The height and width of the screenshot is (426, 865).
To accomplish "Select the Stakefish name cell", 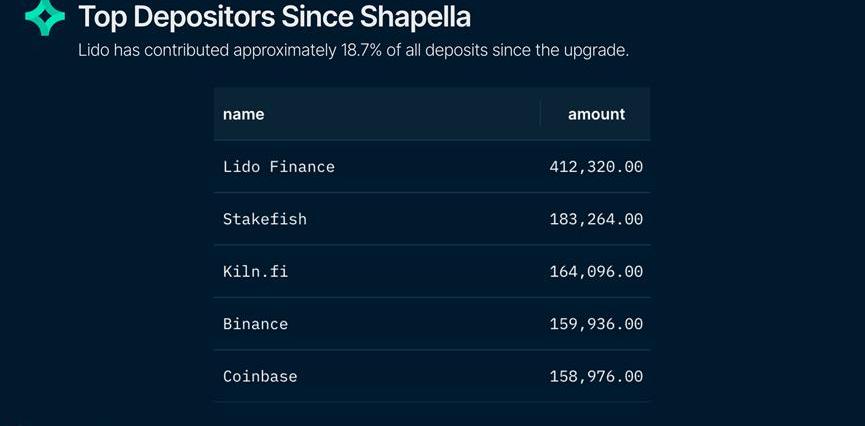I will pyautogui.click(x=265, y=219).
